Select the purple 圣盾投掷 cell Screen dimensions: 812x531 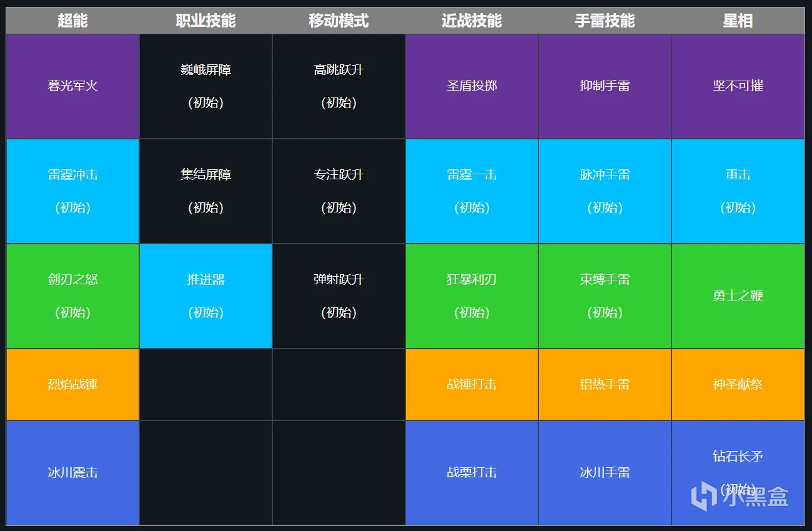click(472, 86)
